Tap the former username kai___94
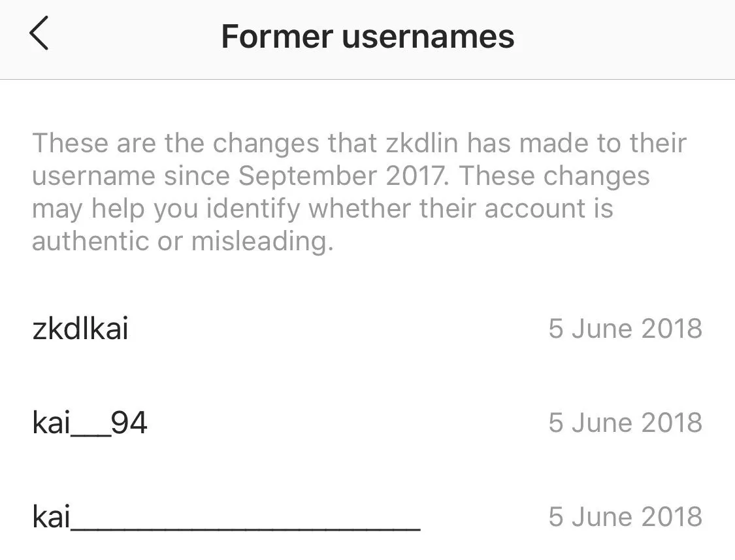735x560 pixels. [x=90, y=423]
